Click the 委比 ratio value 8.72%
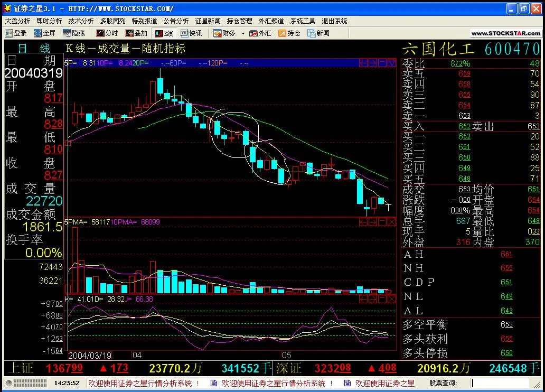Viewport: 545px width, 392px height. [460, 63]
